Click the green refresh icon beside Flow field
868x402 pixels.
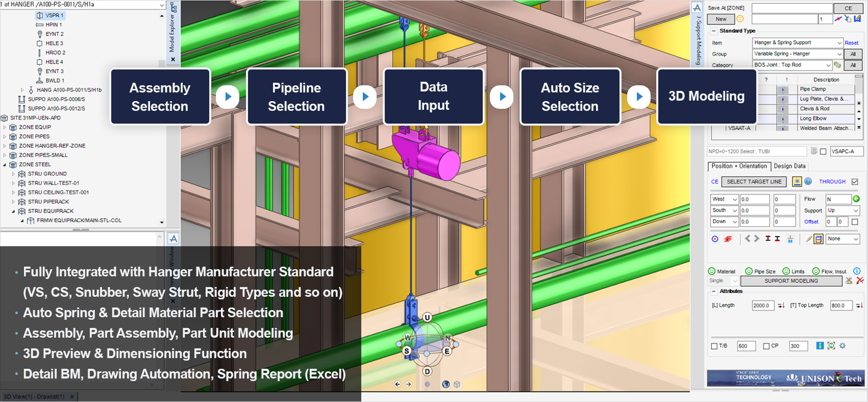tap(856, 199)
